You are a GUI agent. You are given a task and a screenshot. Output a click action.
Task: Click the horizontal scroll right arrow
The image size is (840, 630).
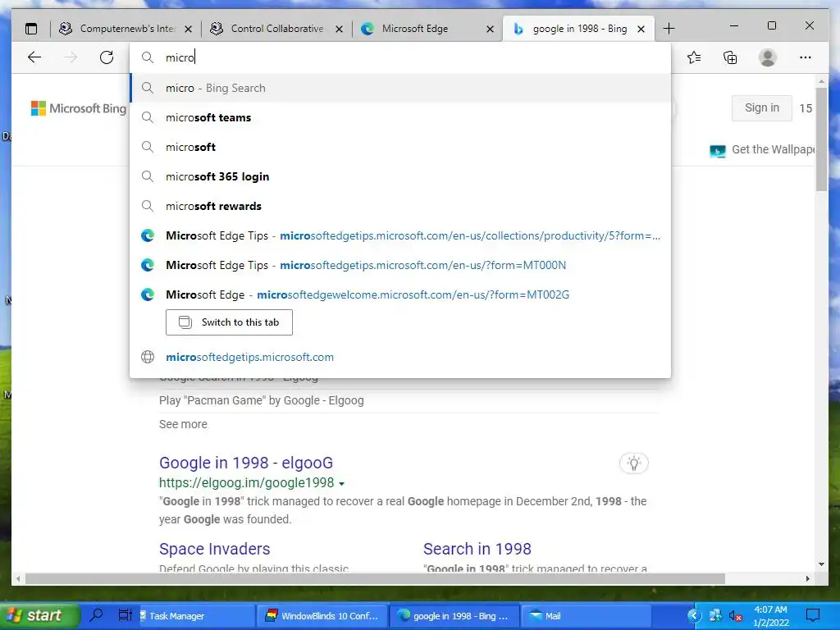pos(808,578)
